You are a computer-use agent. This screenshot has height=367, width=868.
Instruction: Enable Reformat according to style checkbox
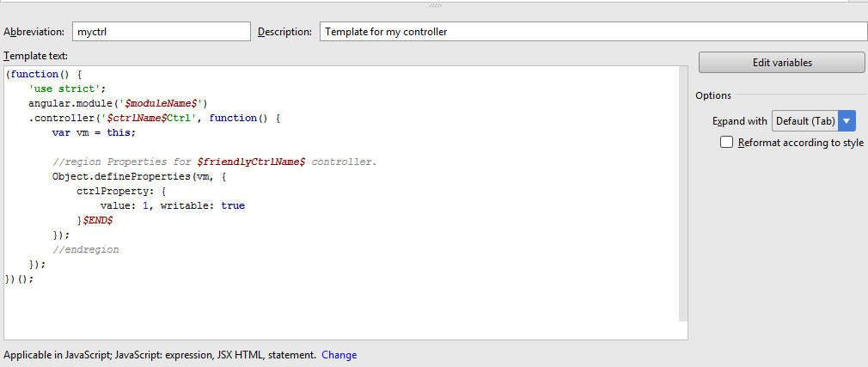(x=727, y=143)
